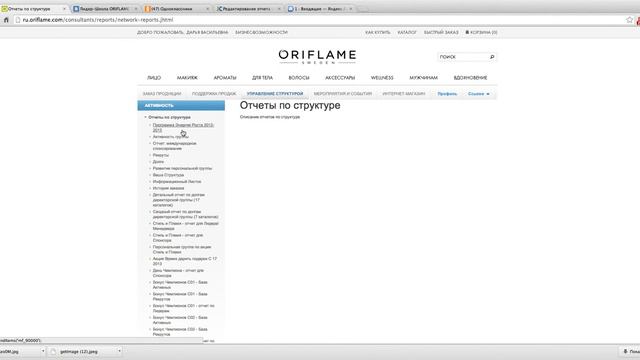Open the Активность группы report
640x360 pixels.
[x=170, y=137]
